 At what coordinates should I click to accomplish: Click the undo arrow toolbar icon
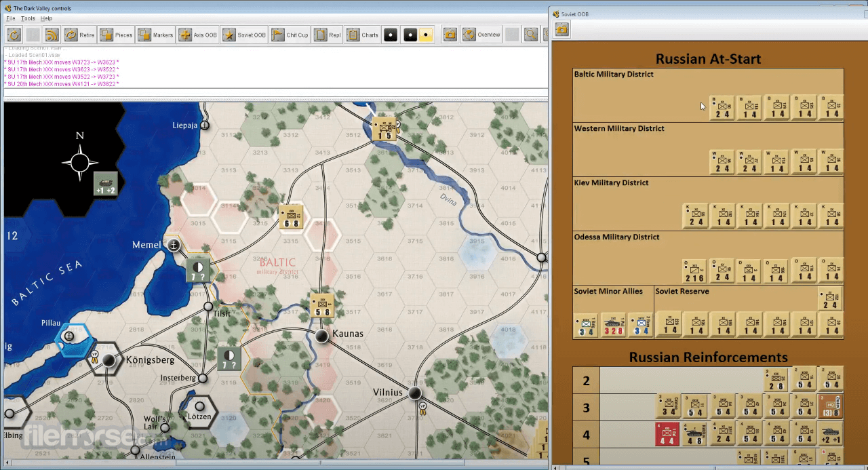coord(14,35)
